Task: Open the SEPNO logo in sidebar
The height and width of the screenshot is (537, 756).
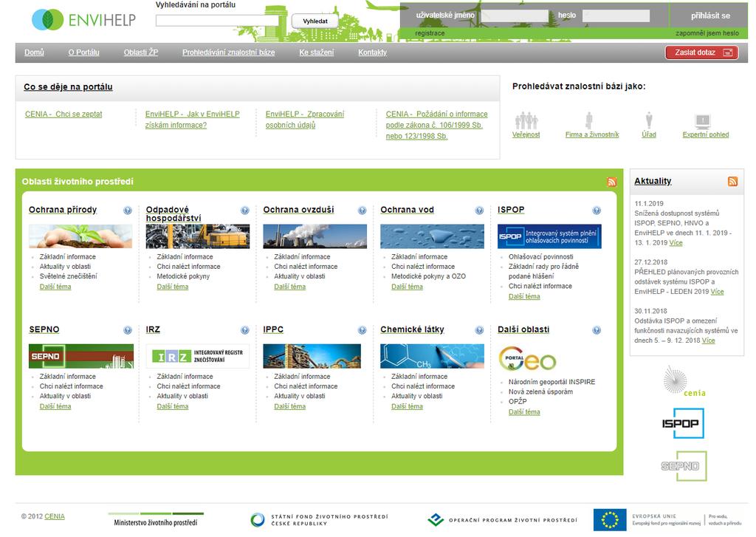Action: [684, 466]
